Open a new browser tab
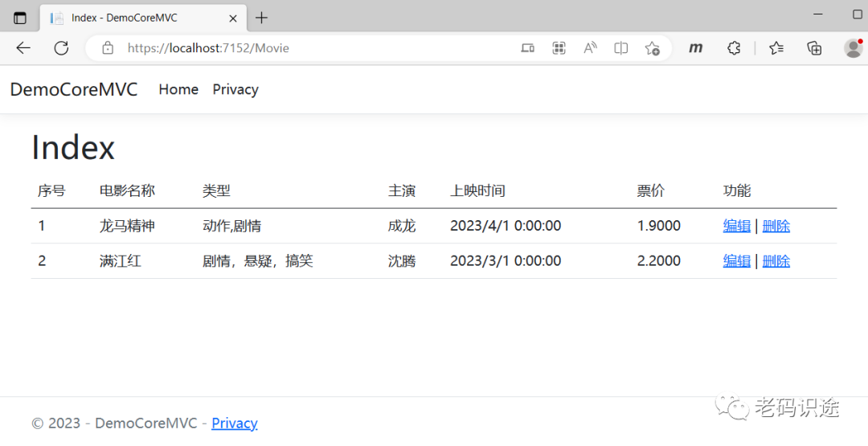The height and width of the screenshot is (446, 868). coord(261,18)
